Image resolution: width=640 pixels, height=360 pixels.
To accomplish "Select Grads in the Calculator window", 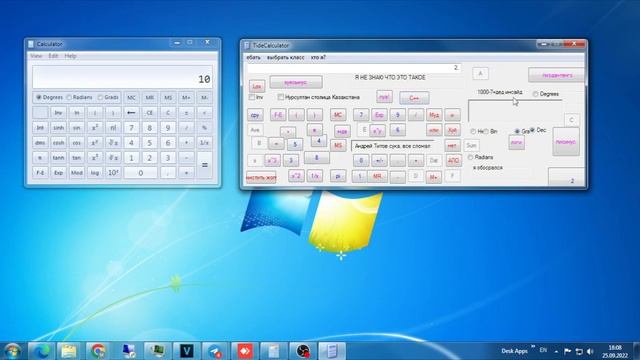I will pyautogui.click(x=108, y=98).
